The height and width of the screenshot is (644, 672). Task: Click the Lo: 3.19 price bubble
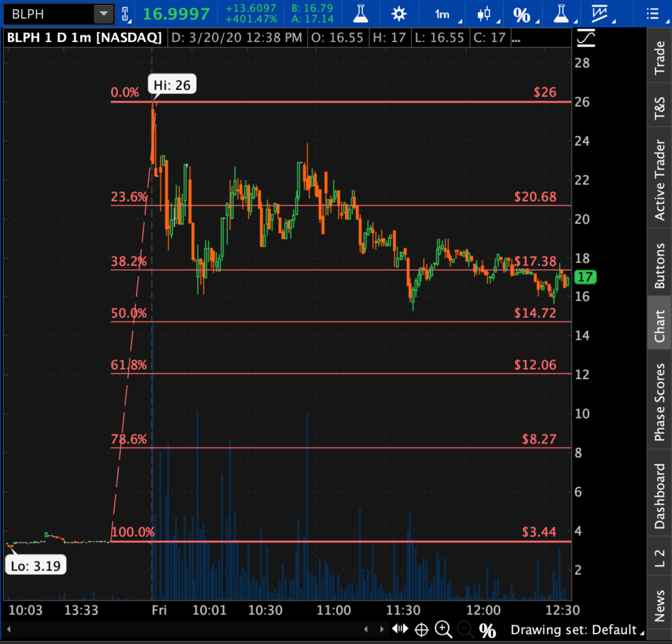35,566
